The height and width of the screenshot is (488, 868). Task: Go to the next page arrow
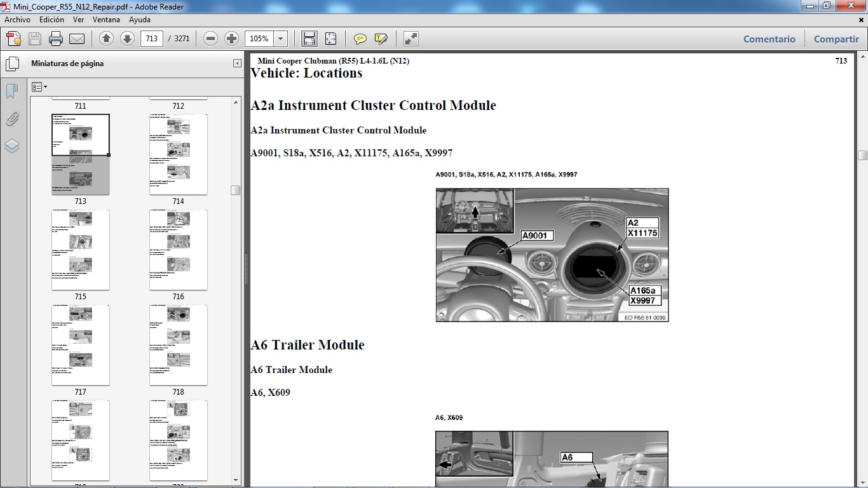coord(127,39)
